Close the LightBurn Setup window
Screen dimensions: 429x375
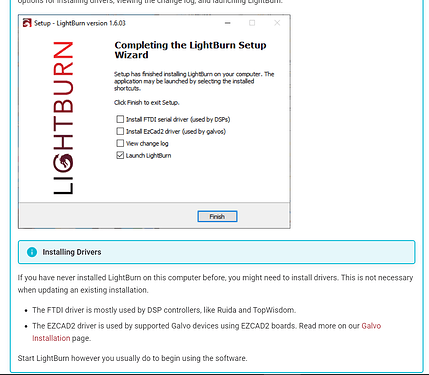(277, 23)
